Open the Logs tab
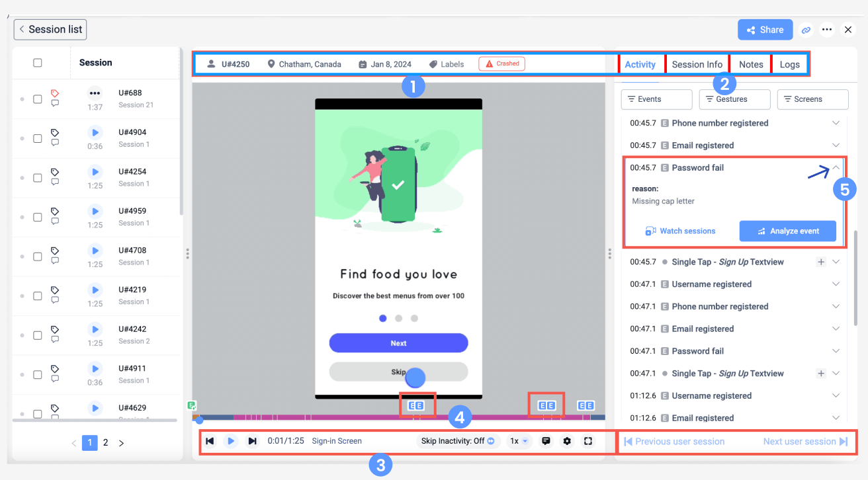868x480 pixels. click(789, 64)
